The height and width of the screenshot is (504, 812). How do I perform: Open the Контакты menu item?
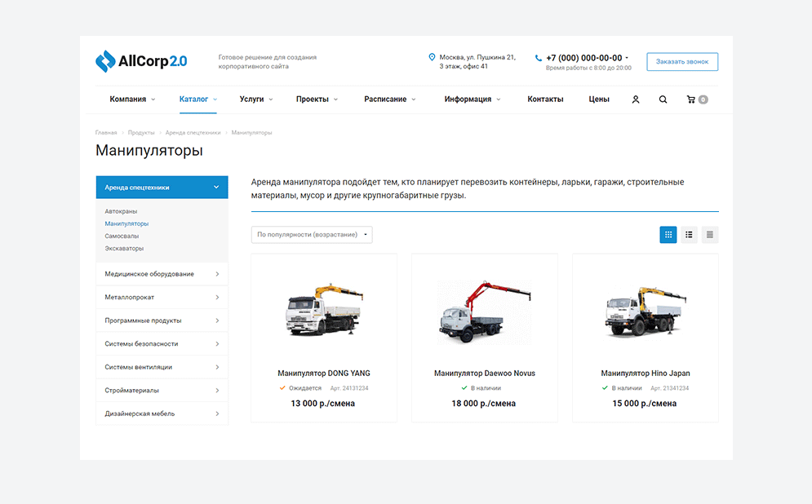545,99
